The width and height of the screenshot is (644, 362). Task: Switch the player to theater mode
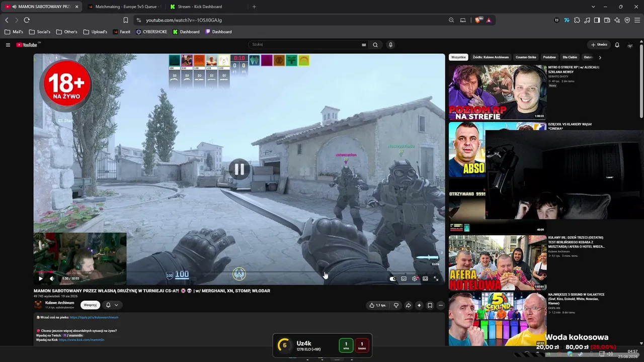pyautogui.click(x=425, y=279)
